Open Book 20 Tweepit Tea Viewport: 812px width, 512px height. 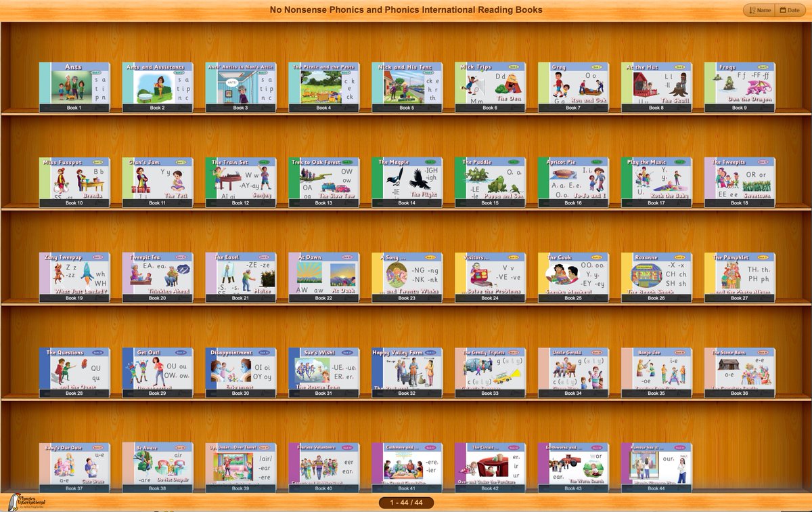pyautogui.click(x=158, y=278)
